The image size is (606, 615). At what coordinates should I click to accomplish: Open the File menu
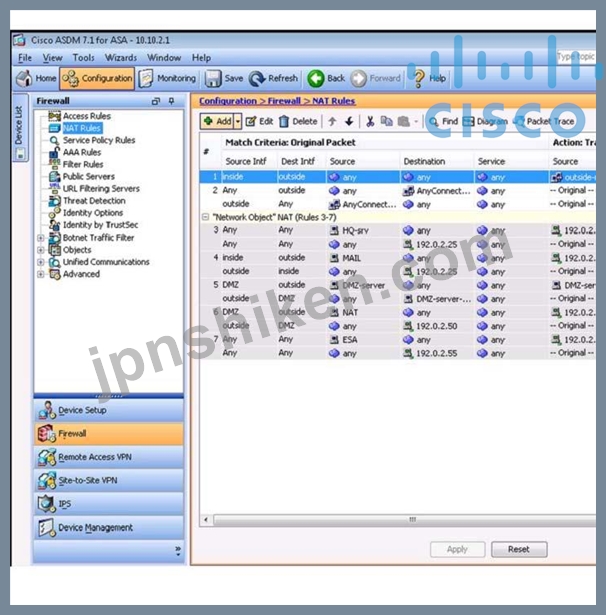[25, 58]
